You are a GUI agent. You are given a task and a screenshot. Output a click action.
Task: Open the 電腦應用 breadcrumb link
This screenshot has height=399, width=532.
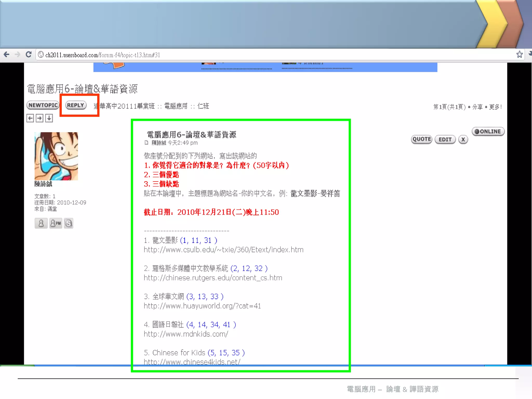click(x=176, y=106)
